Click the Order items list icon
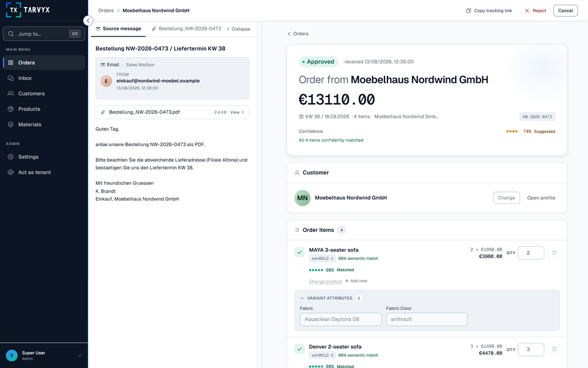The width and height of the screenshot is (588, 368). pos(297,230)
